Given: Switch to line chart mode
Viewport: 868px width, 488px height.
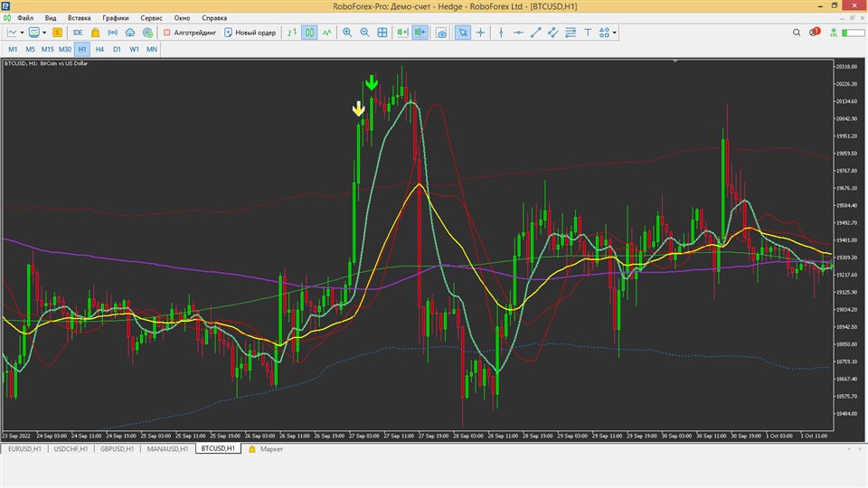Looking at the screenshot, I should tap(327, 33).
